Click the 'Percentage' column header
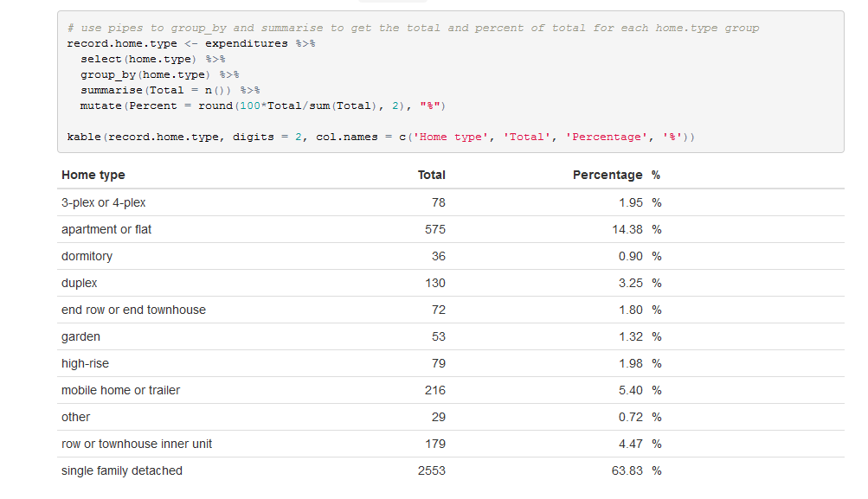The height and width of the screenshot is (499, 868). tap(608, 176)
